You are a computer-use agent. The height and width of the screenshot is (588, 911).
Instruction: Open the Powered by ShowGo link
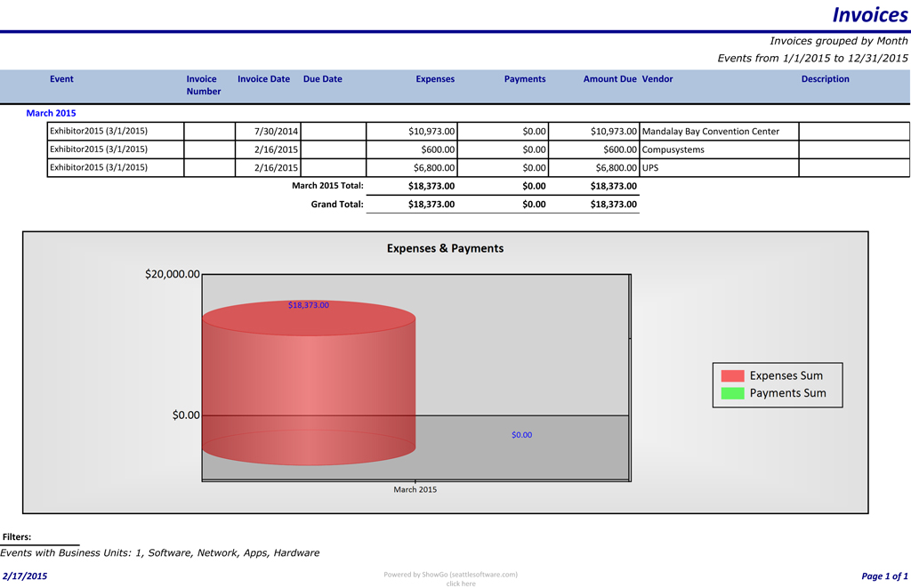(450, 575)
